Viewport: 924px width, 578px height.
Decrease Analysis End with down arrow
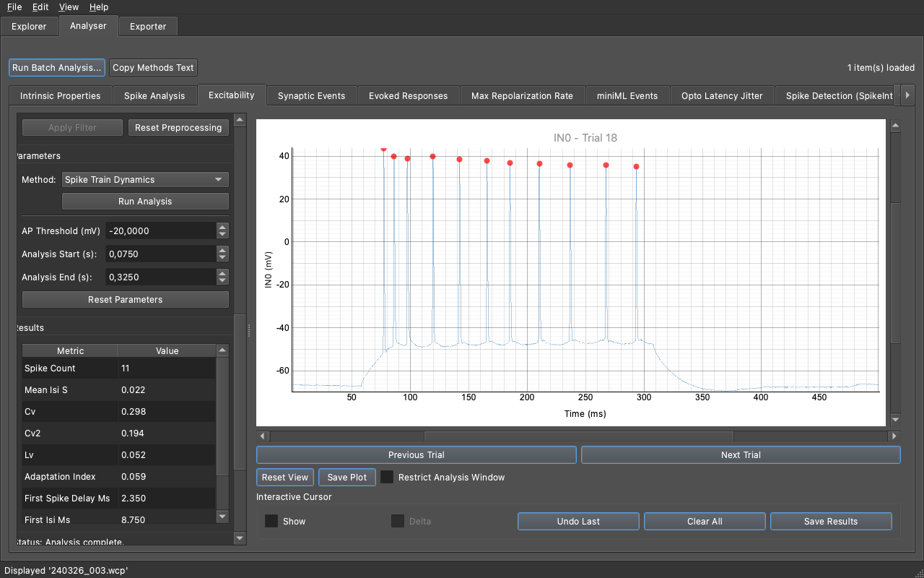[222, 281]
